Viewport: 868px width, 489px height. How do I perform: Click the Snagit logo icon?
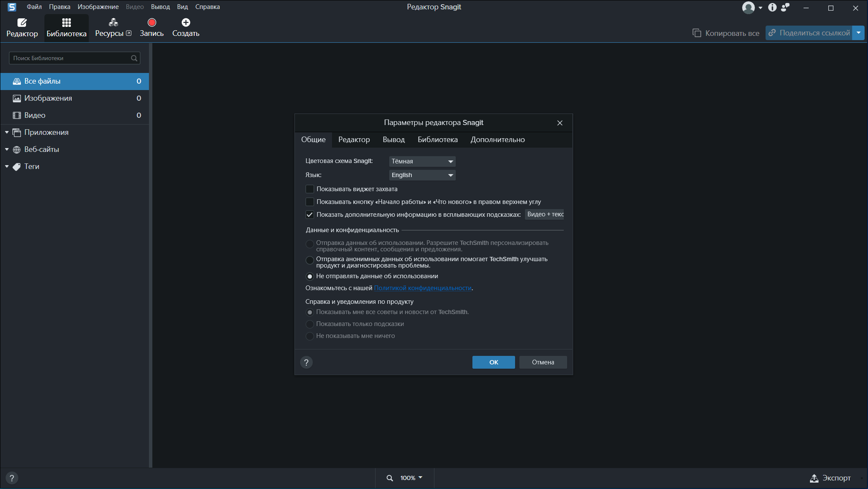(x=12, y=7)
